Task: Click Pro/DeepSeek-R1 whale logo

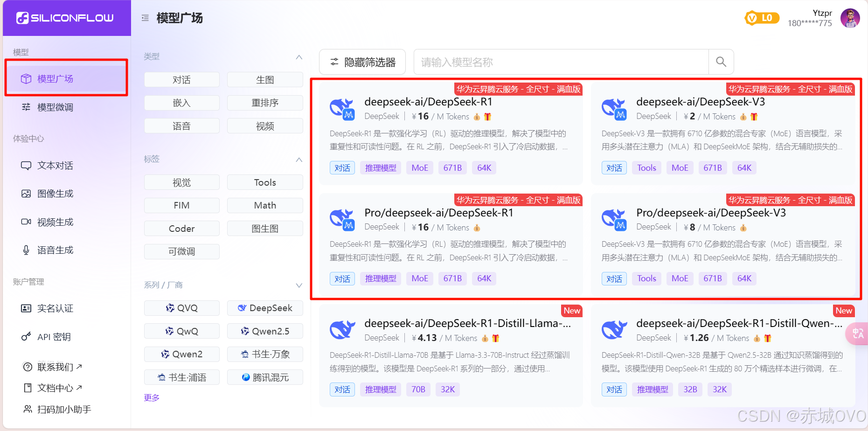Action: tap(343, 219)
